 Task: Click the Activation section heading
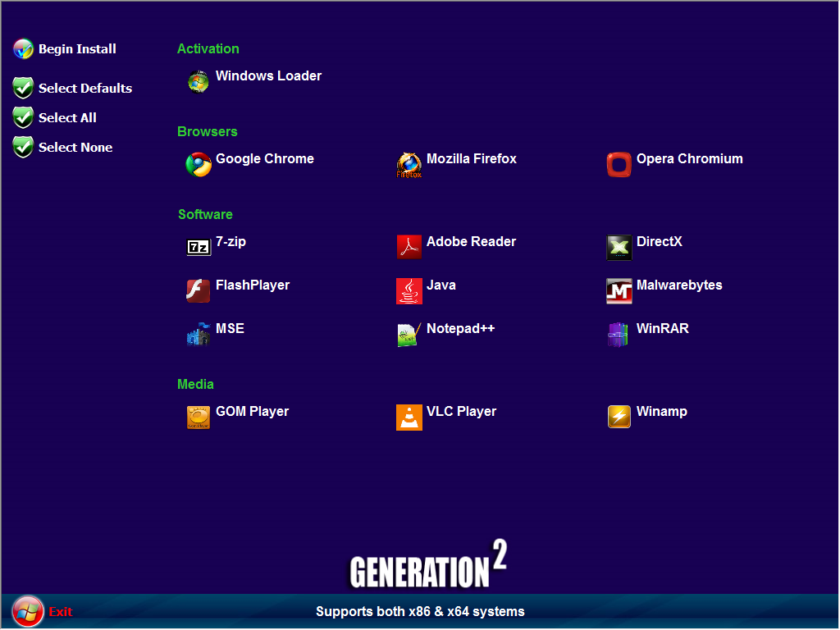click(208, 48)
